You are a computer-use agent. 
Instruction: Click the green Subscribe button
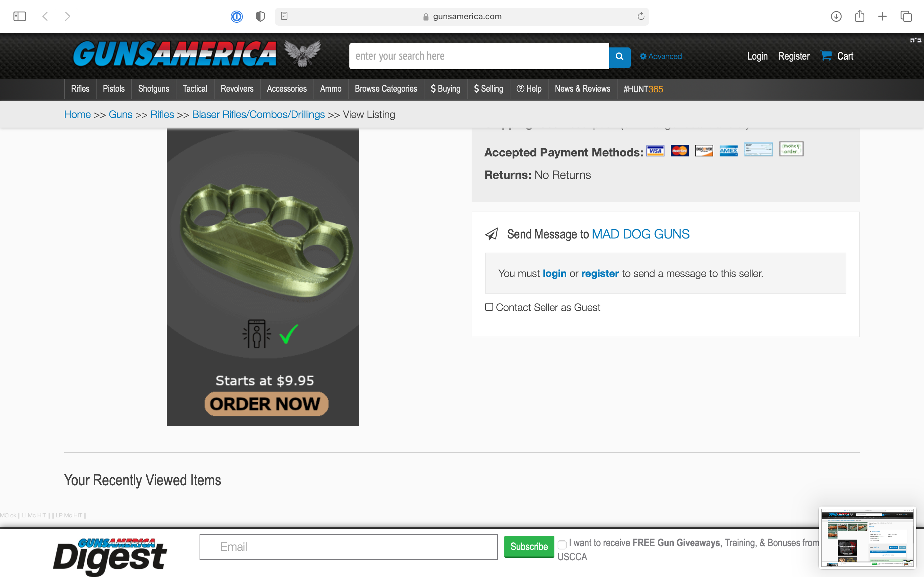(x=529, y=547)
